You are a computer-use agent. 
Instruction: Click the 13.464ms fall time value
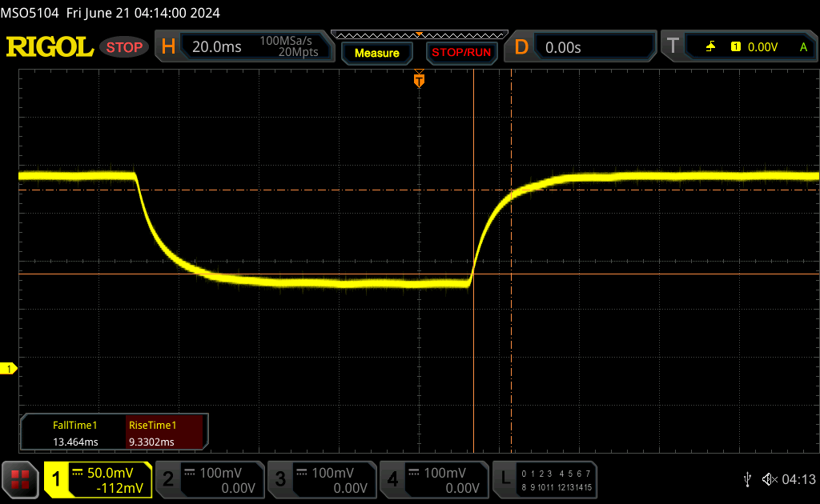(x=75, y=442)
